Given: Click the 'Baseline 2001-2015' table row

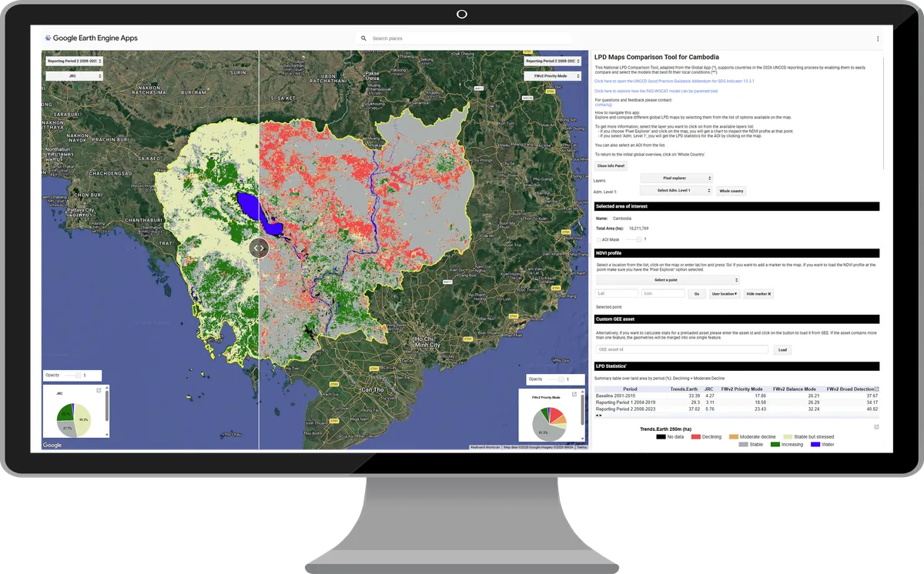Looking at the screenshot, I should [x=737, y=396].
